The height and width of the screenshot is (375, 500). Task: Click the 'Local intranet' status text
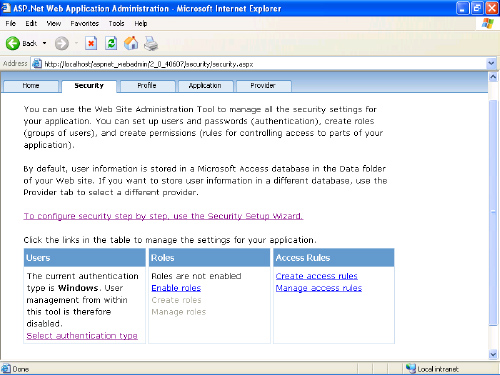pos(438,369)
